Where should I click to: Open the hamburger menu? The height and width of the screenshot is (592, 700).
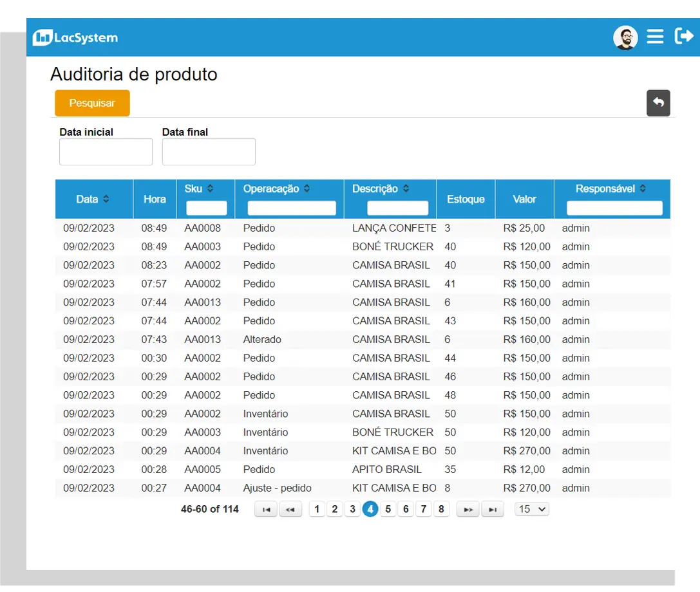tap(655, 37)
